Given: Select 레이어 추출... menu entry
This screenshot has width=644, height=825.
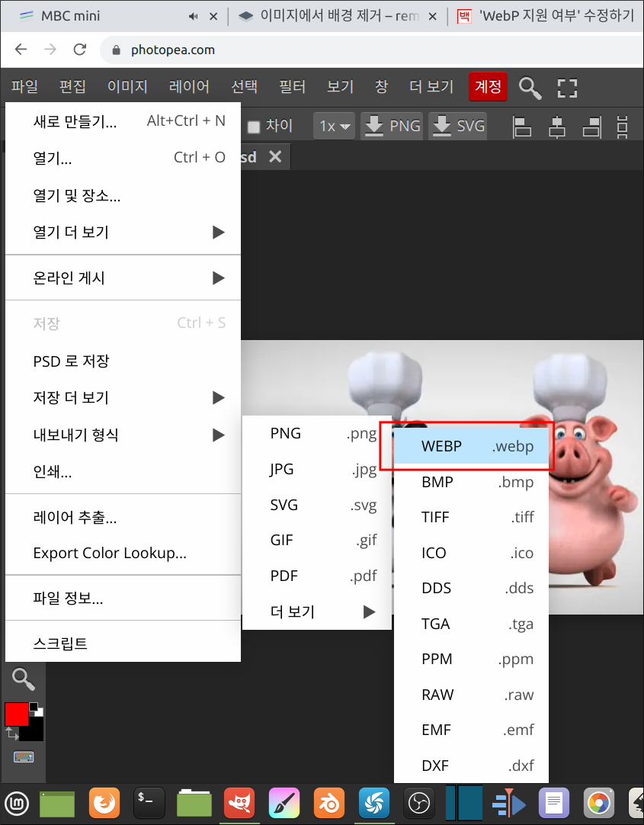Looking at the screenshot, I should point(123,518).
